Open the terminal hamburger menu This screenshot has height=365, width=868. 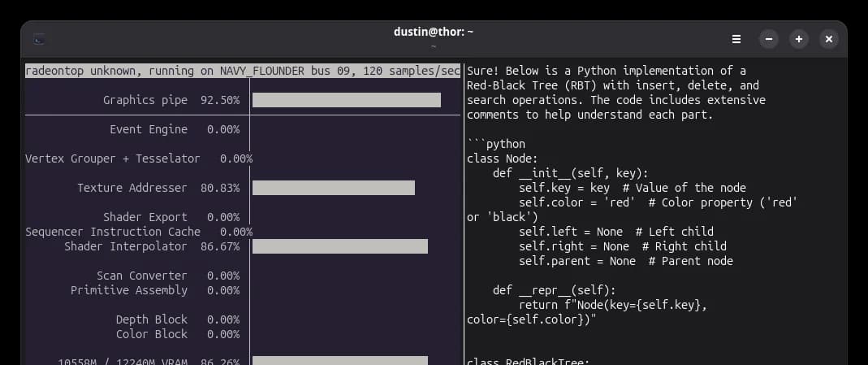click(736, 39)
